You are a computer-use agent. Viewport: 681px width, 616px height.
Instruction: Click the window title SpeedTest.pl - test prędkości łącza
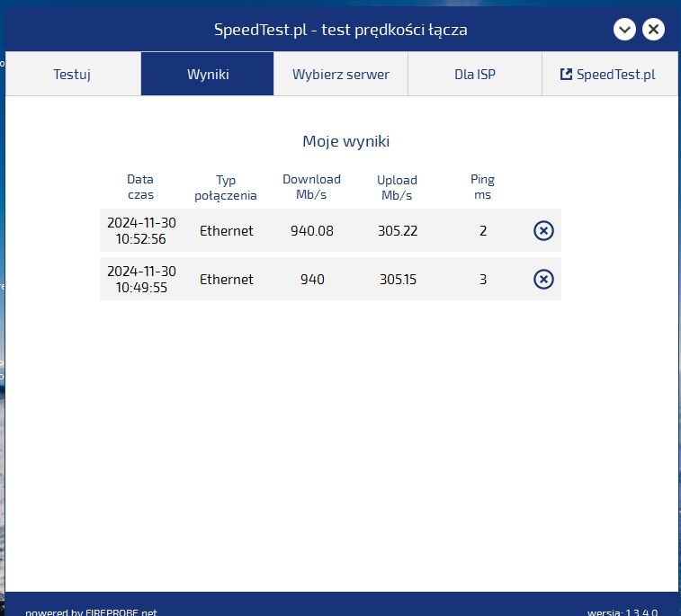click(340, 30)
